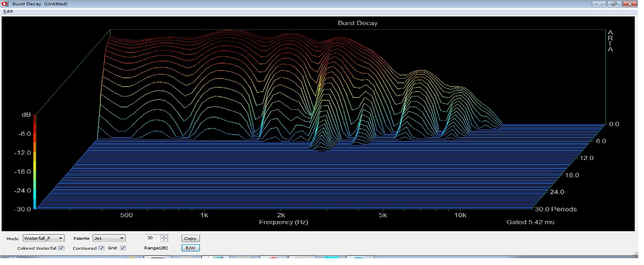This screenshot has width=644, height=265.
Task: Click the Gated 5.42 ms label
Action: point(530,222)
